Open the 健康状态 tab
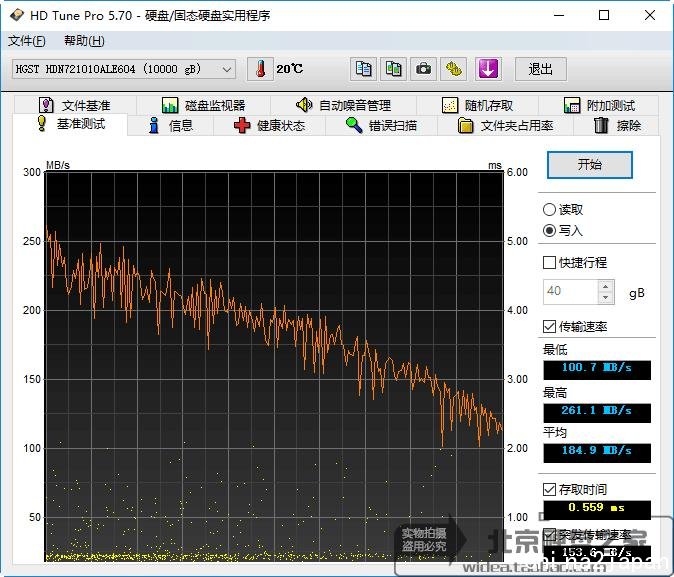This screenshot has height=577, width=674. [270, 126]
